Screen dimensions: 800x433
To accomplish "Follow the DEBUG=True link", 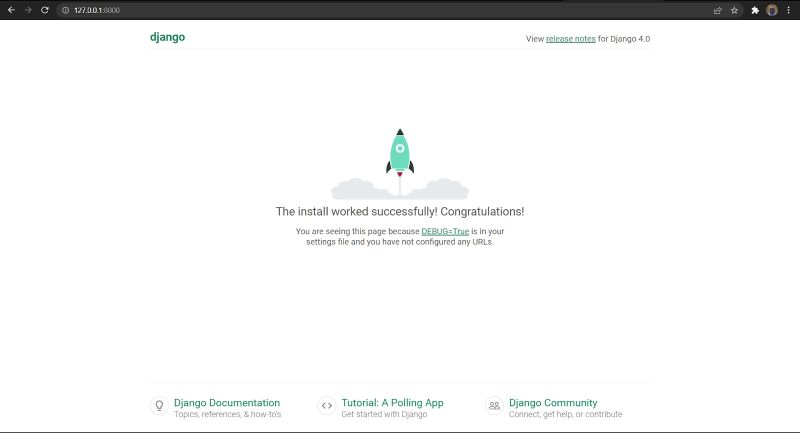I will pos(445,232).
